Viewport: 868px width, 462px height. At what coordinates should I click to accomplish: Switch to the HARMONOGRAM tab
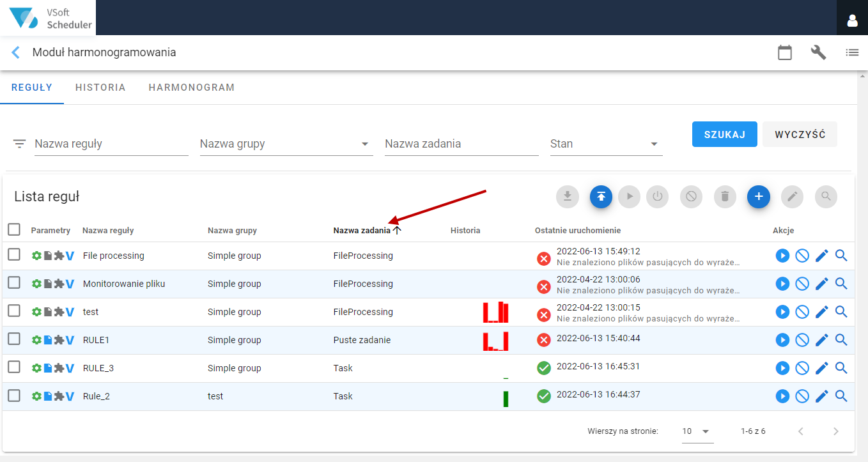point(192,88)
